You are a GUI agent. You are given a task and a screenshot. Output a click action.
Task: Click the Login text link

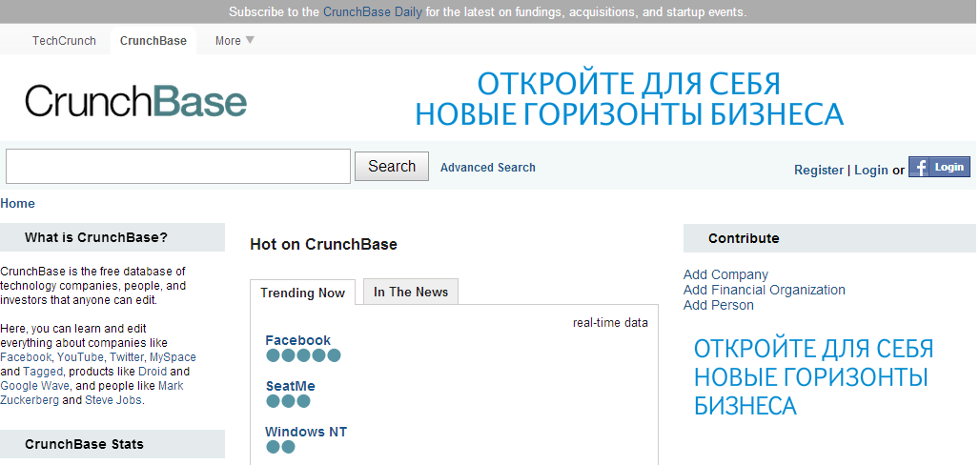pos(871,170)
